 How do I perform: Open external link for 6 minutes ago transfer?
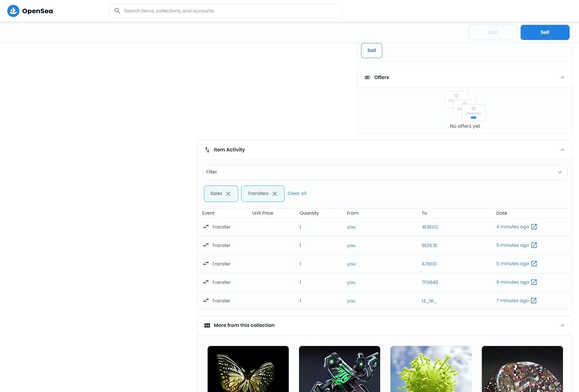click(534, 282)
